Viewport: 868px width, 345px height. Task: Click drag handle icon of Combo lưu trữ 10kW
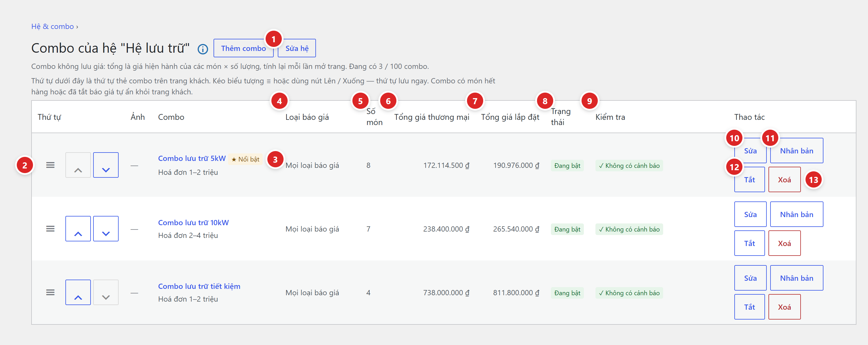point(50,229)
